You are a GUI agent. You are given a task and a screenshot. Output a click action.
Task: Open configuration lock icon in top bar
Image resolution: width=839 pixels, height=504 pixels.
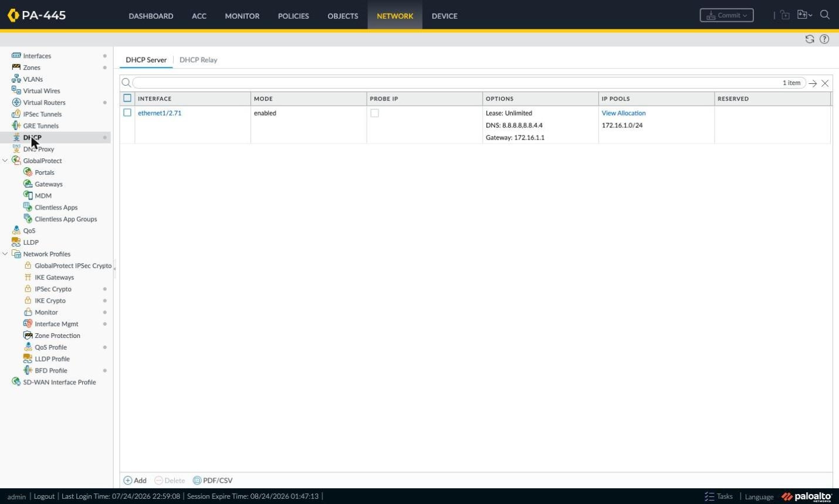[x=785, y=15]
